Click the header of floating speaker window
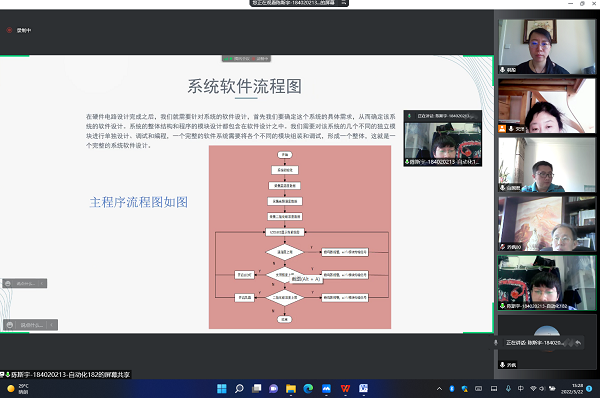The image size is (600, 398). click(443, 116)
